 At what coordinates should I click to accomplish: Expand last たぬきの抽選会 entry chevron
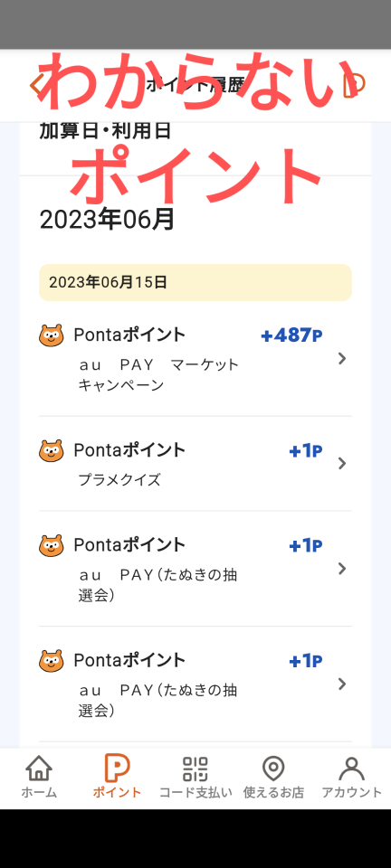(342, 684)
